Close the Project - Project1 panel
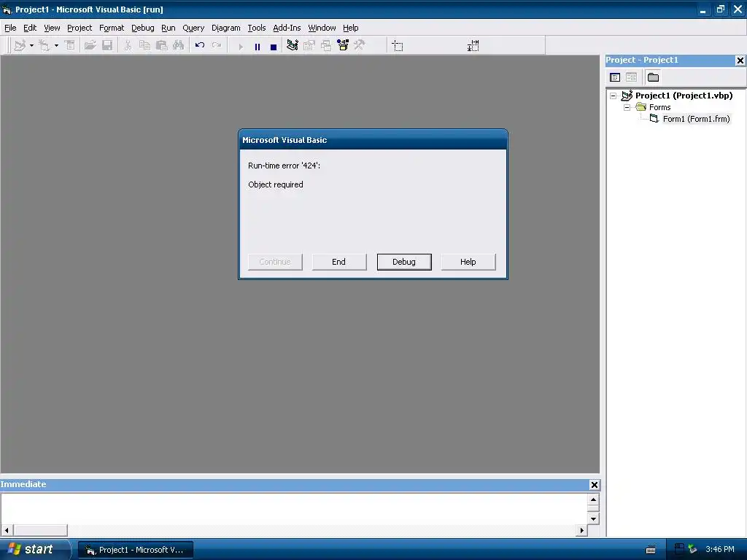The height and width of the screenshot is (560, 747). click(x=740, y=61)
